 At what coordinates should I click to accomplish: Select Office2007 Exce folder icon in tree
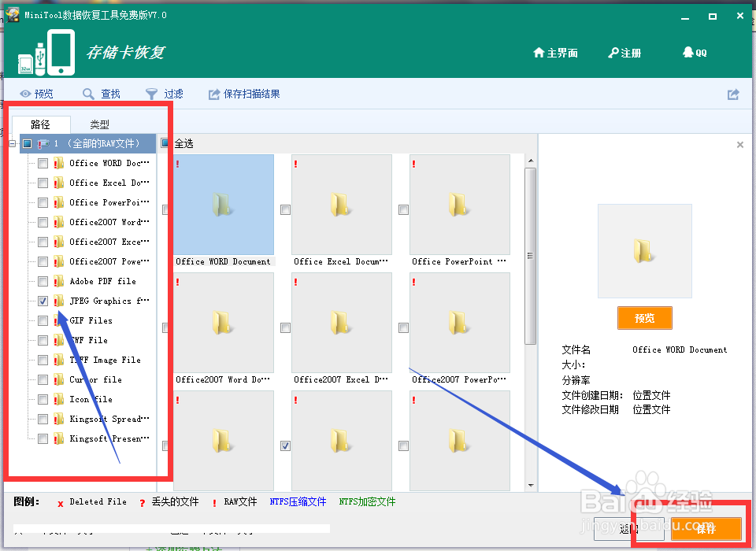pos(59,242)
